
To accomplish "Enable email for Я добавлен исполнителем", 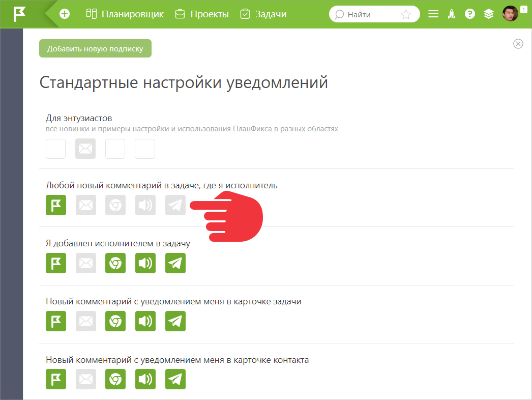I will [x=86, y=263].
